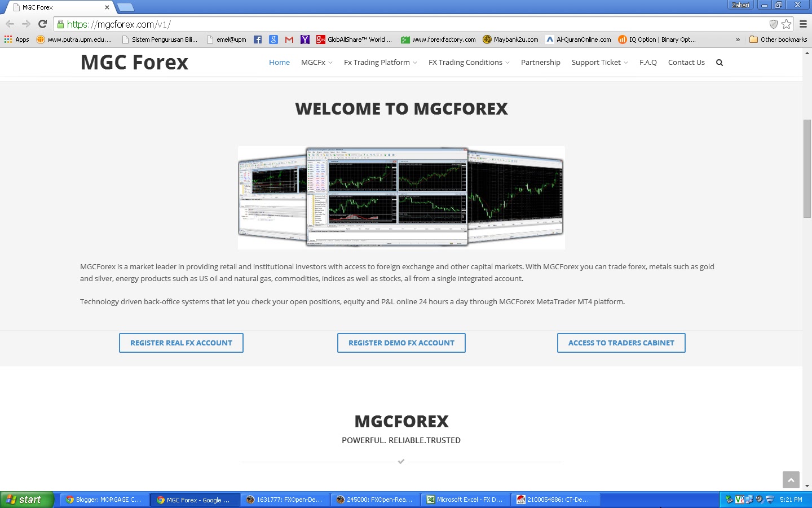Open Al-QuranOnline.com bookmark

[578, 40]
